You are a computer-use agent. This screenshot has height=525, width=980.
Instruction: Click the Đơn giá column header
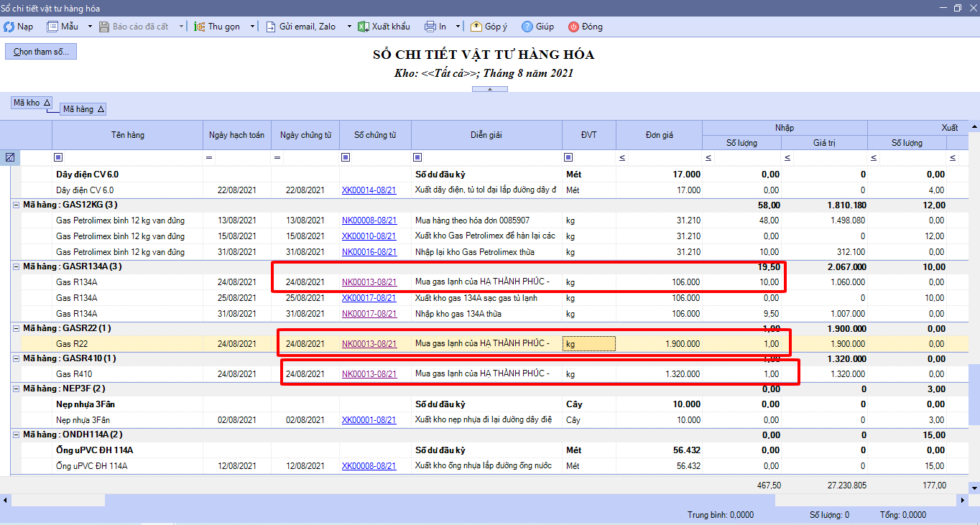(x=659, y=135)
